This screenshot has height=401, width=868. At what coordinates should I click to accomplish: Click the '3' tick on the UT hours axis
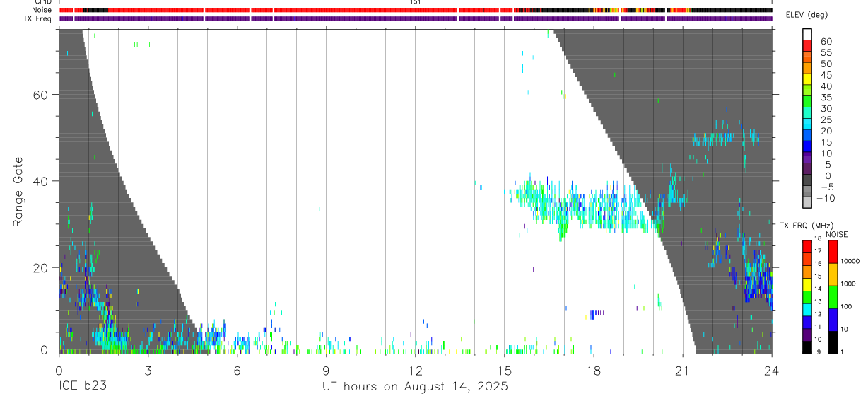point(148,370)
